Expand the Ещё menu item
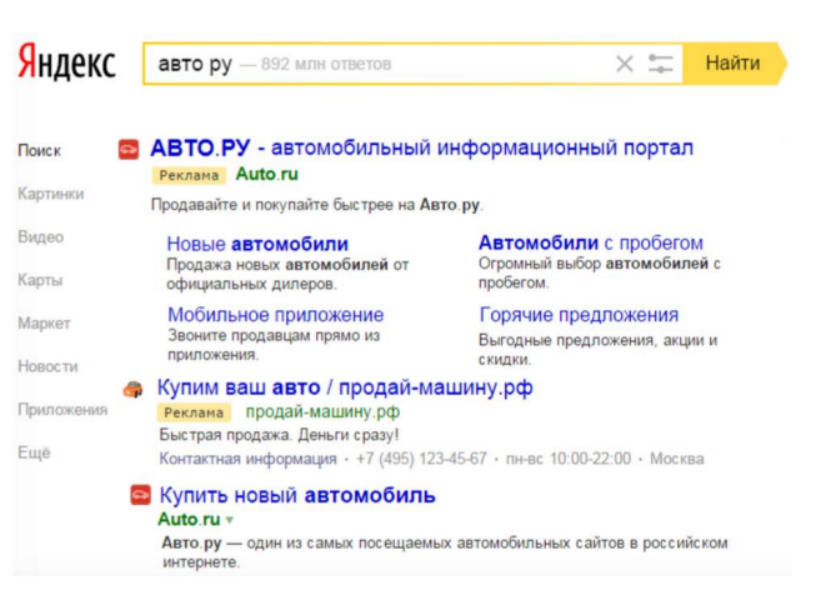Image resolution: width=832 pixels, height=595 pixels. point(34,453)
